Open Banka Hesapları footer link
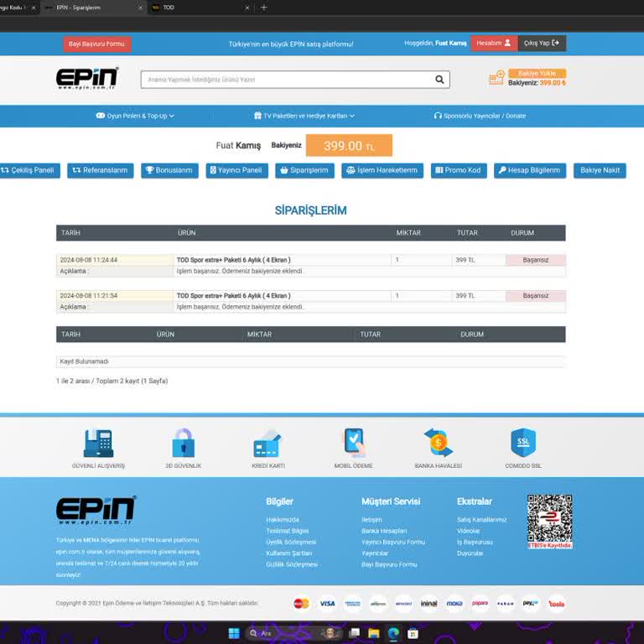Image resolution: width=644 pixels, height=644 pixels. click(x=384, y=531)
